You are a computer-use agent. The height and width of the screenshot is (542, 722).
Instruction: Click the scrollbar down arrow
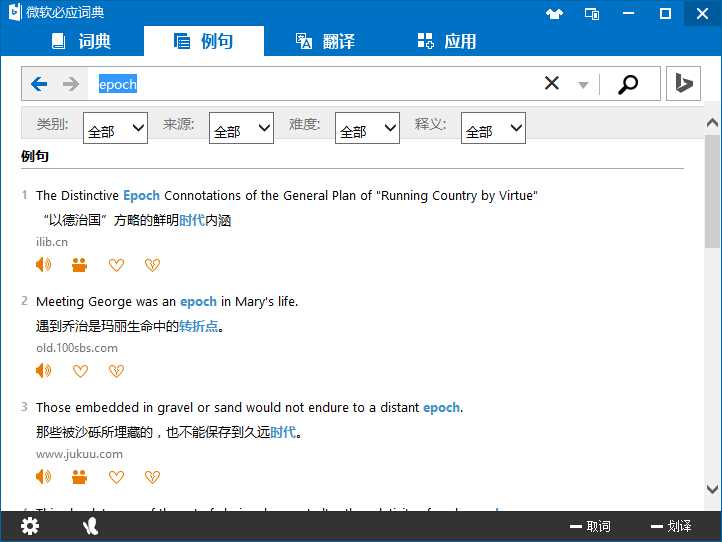pyautogui.click(x=712, y=489)
